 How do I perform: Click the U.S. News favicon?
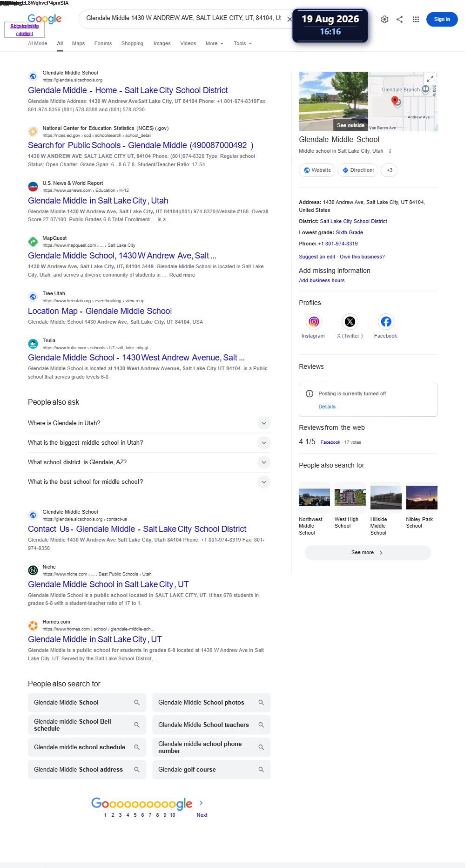tap(33, 187)
